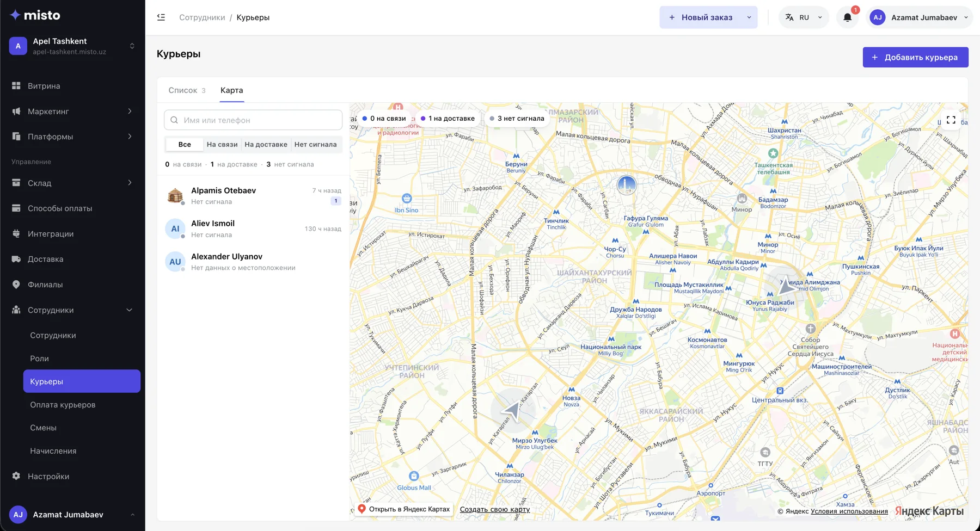Click the Добавить курьера button

(x=915, y=57)
